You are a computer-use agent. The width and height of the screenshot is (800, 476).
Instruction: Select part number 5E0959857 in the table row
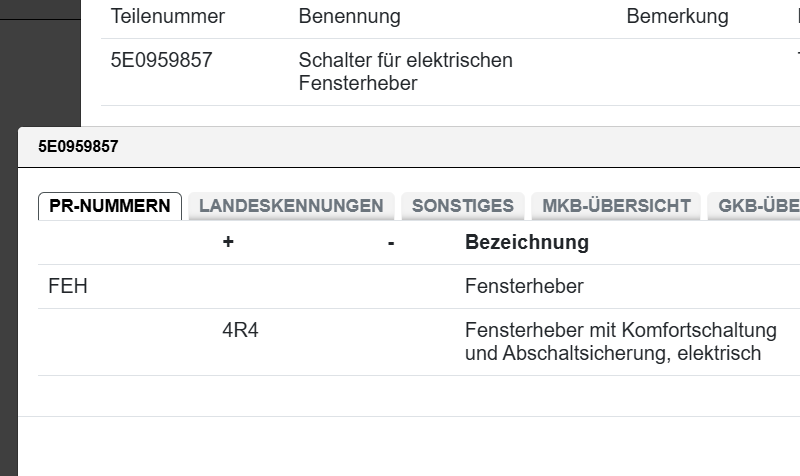point(161,60)
